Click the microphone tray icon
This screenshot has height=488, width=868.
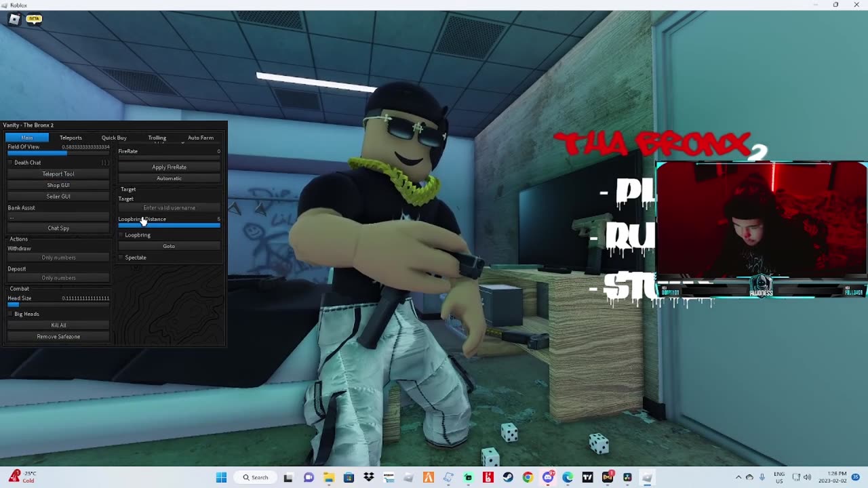coord(762,478)
